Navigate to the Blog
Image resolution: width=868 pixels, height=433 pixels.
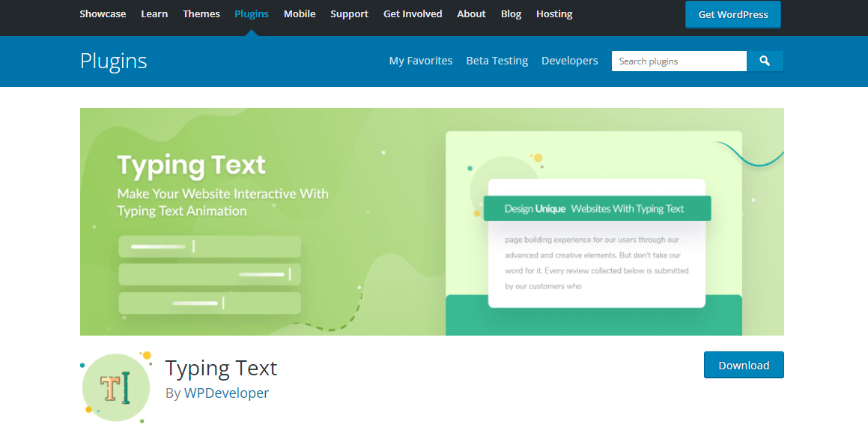pos(511,13)
